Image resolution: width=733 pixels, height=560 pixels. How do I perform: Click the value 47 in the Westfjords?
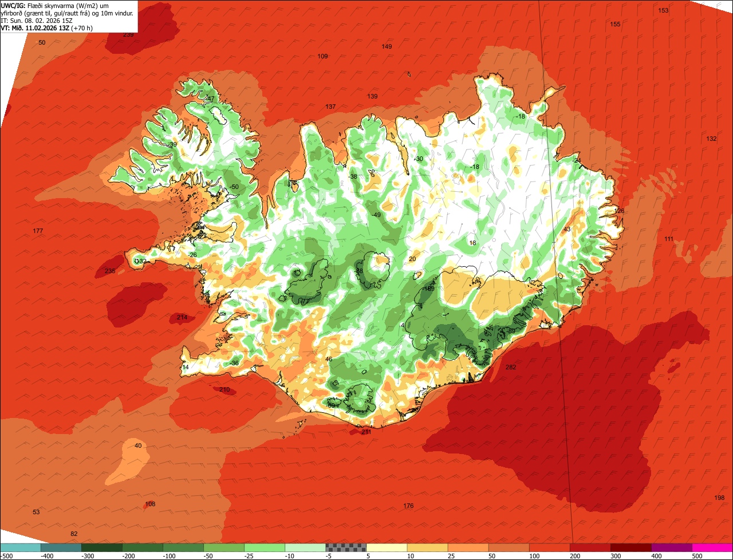point(211,98)
